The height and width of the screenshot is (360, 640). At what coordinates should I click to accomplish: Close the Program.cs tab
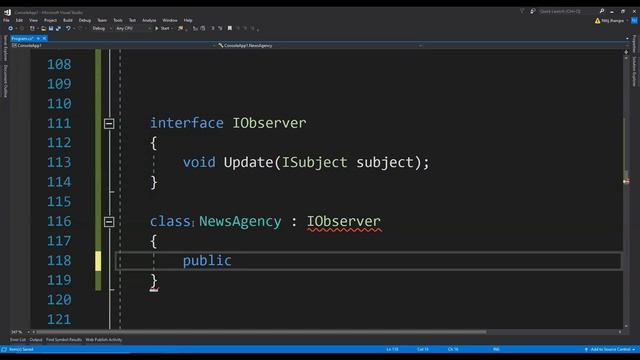(44, 38)
